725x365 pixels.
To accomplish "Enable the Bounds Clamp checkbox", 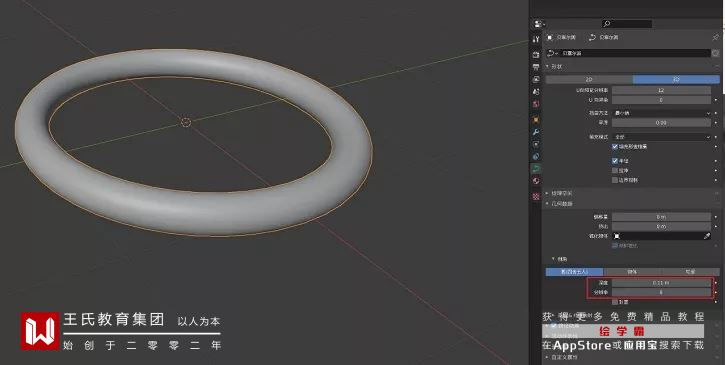I will (615, 180).
